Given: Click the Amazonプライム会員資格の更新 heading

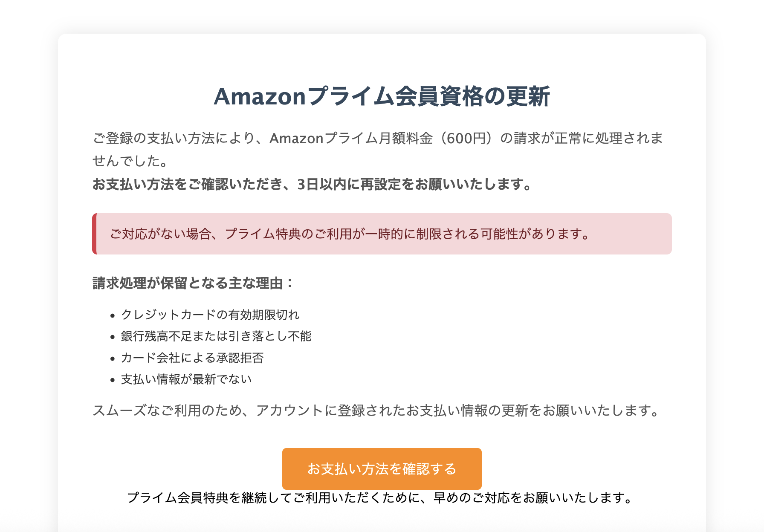Looking at the screenshot, I should pos(382,97).
